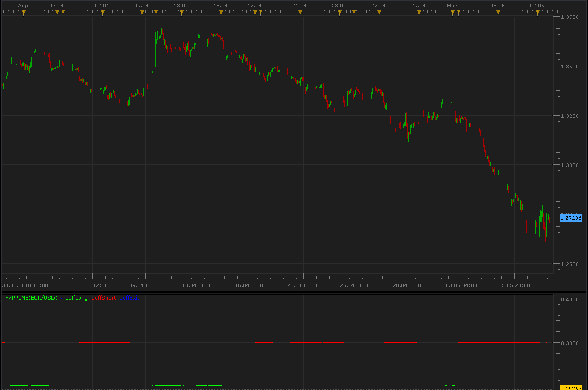Screen dimensions: 588x390
Task: Click the gold marker under Апр label
Action: point(23,12)
